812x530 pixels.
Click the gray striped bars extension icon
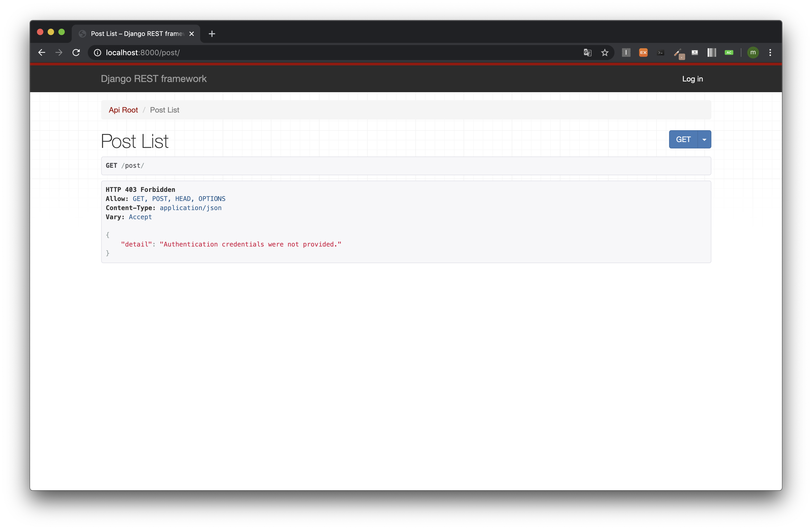pyautogui.click(x=712, y=53)
